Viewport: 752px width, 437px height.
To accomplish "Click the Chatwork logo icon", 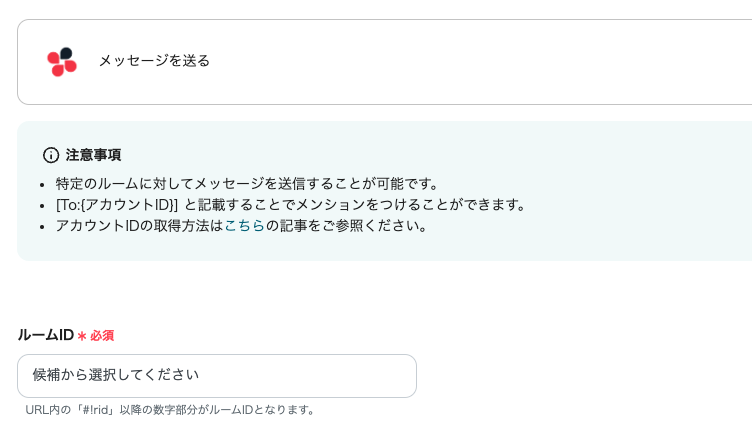I will click(62, 62).
